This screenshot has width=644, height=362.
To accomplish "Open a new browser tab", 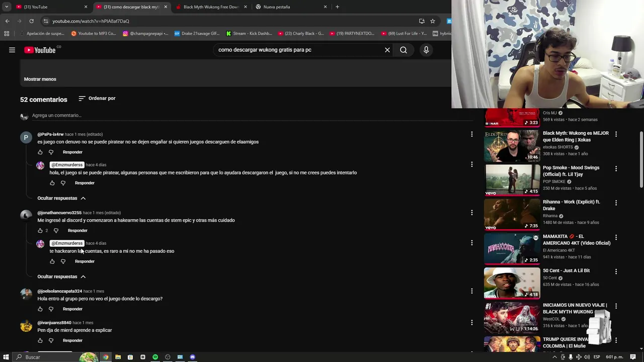I will point(337,7).
